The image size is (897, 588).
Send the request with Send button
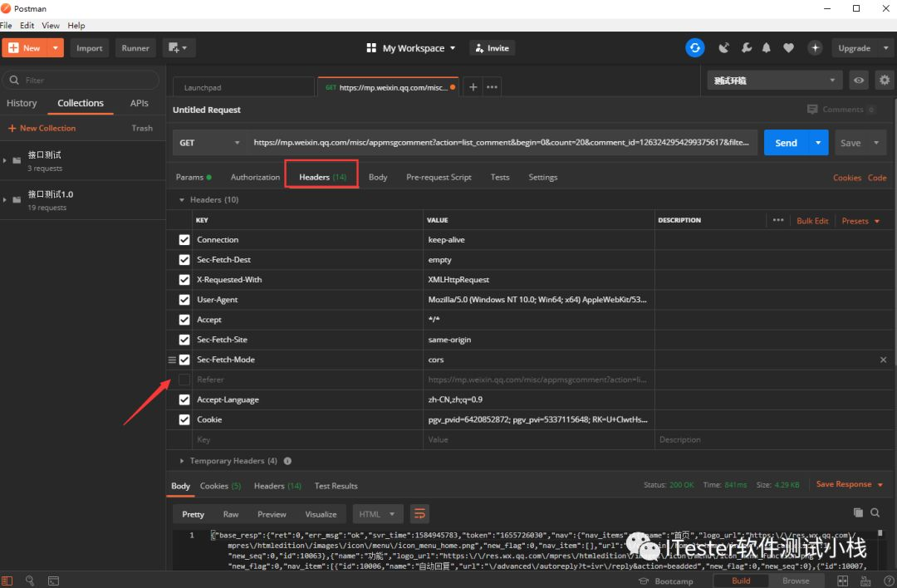[x=786, y=143]
